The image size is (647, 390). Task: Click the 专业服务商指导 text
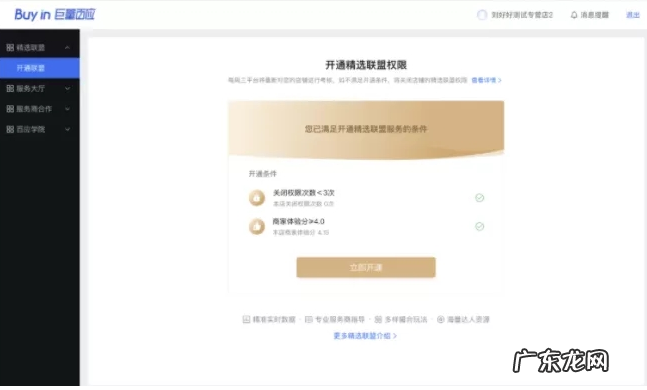pyautogui.click(x=340, y=319)
